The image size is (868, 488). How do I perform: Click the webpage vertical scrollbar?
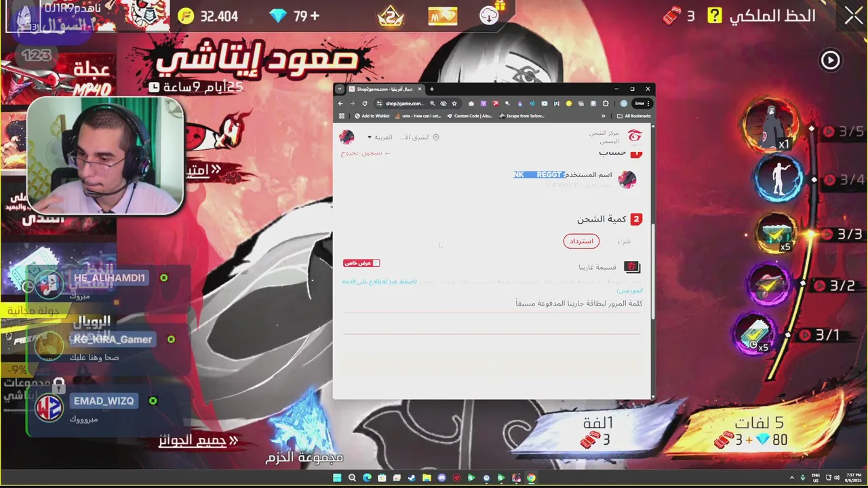[653, 271]
